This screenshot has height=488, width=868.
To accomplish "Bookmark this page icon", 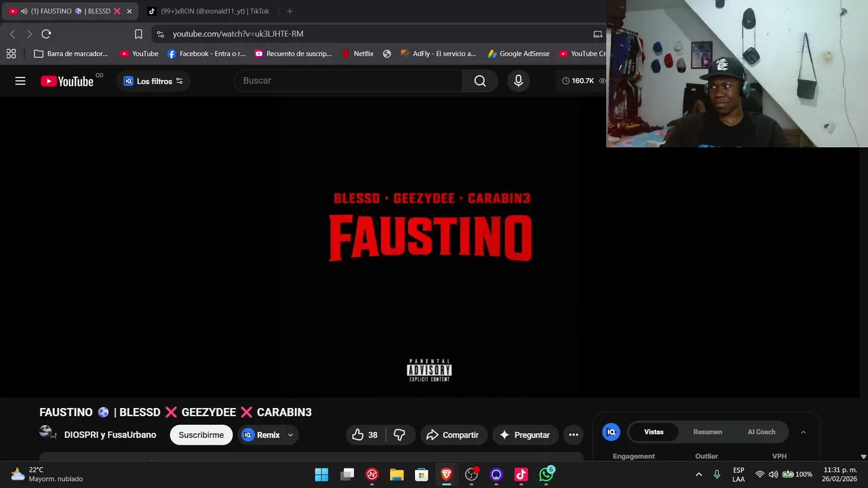I will coord(138,34).
